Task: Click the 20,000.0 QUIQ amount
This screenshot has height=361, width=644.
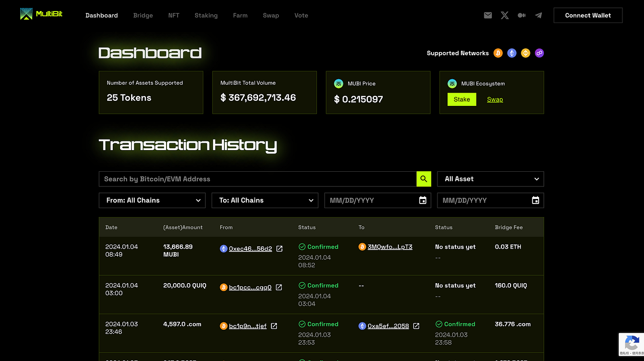Action: pyautogui.click(x=185, y=285)
